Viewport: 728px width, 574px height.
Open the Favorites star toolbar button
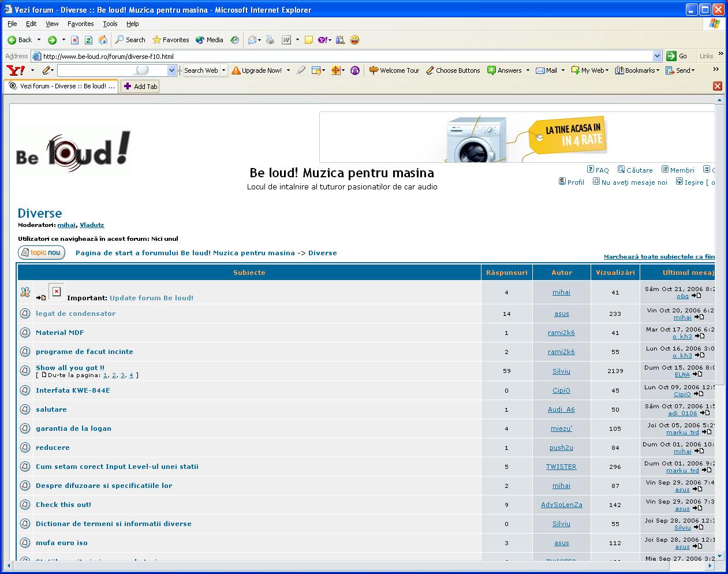coord(171,40)
